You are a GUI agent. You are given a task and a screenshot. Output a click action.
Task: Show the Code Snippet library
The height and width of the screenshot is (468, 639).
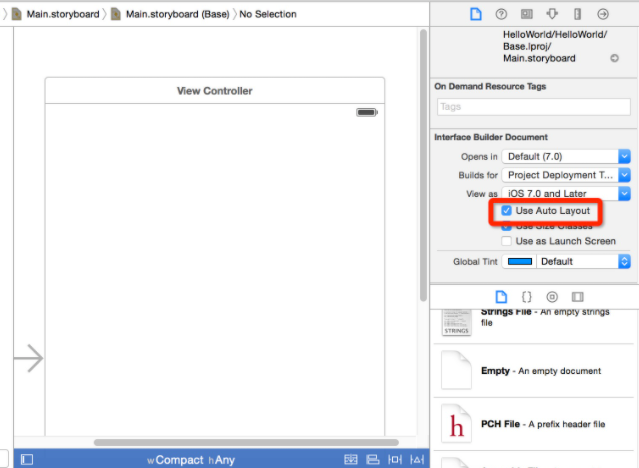(527, 297)
